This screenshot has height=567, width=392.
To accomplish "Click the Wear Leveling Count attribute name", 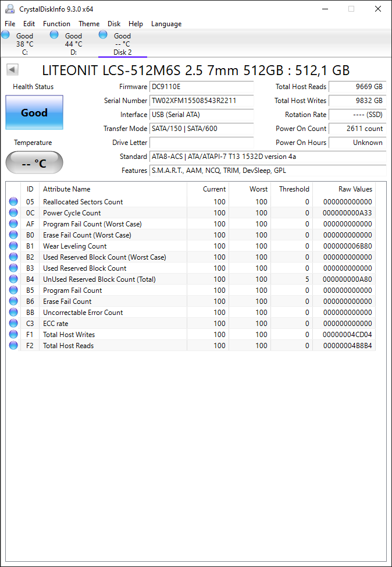I will 75,246.
